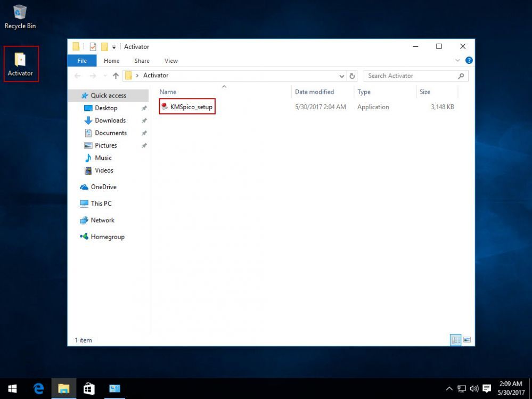The height and width of the screenshot is (399, 532).
Task: Unpin Desktop using its pin icon
Action: tap(144, 108)
